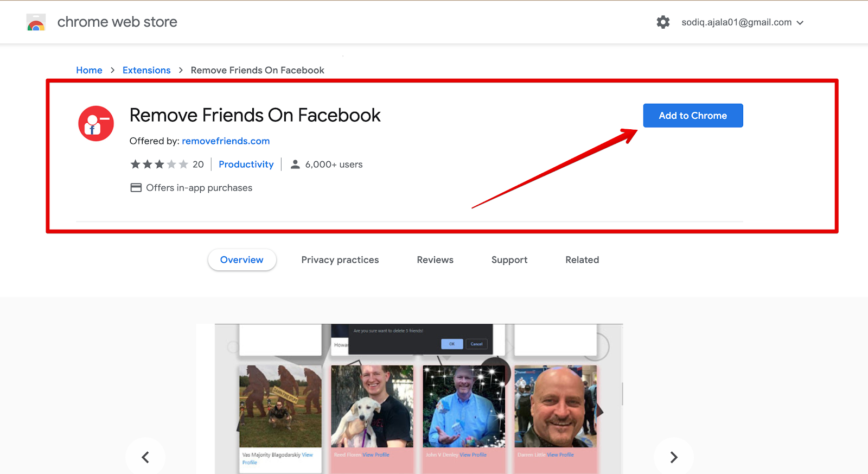Open the Privacy practices tab
The image size is (868, 474).
[340, 260]
